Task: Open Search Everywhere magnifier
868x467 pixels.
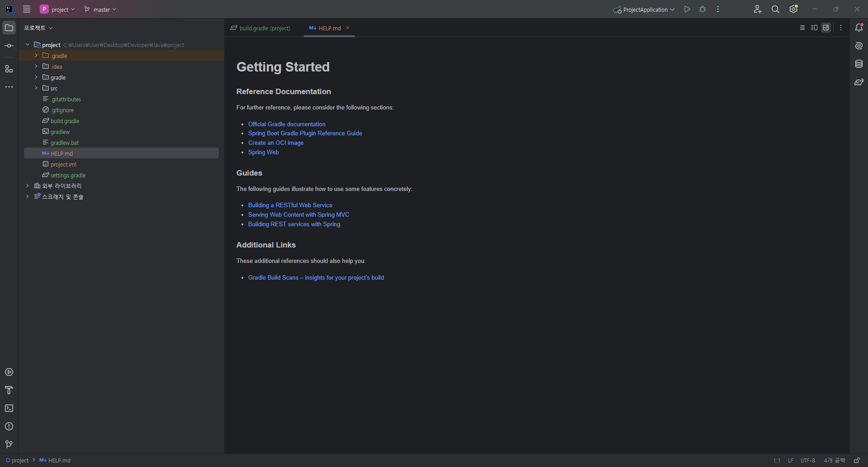Action: pos(775,9)
